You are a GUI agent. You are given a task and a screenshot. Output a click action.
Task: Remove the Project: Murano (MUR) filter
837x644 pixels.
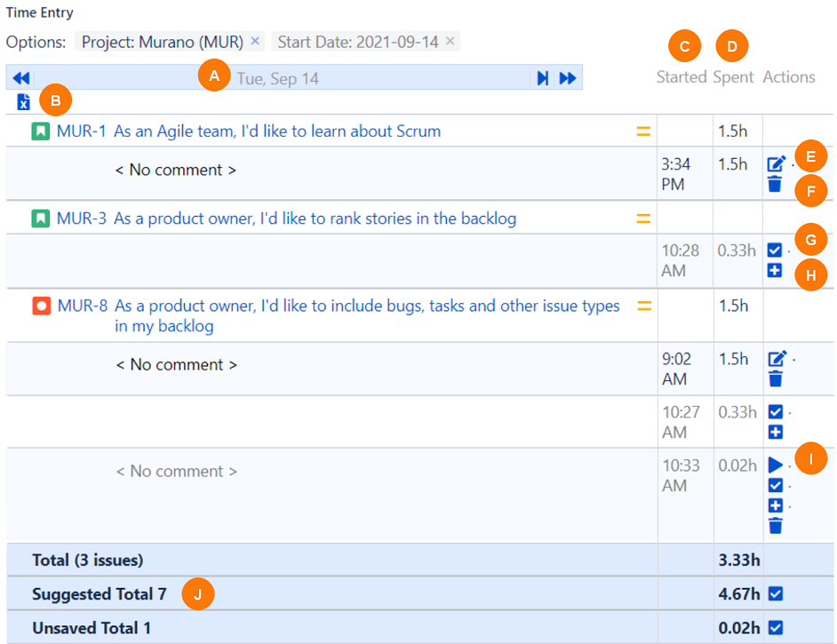point(255,41)
